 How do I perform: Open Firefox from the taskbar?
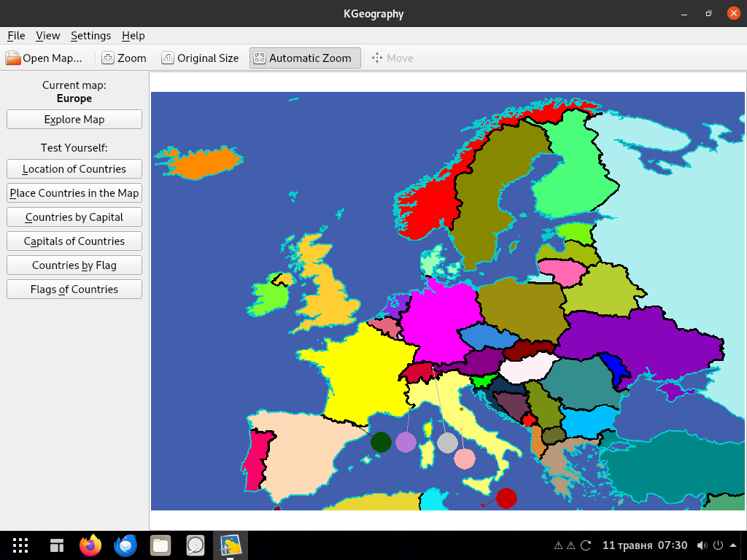pyautogui.click(x=90, y=545)
